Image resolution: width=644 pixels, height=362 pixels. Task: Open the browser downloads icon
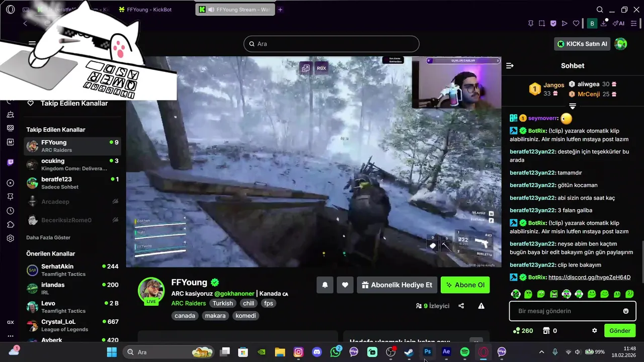(604, 24)
